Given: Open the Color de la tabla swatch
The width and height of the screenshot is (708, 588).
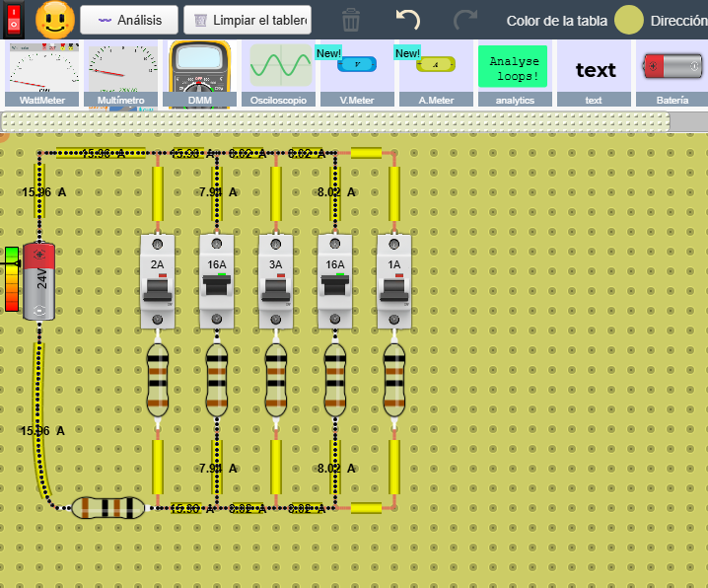Looking at the screenshot, I should tap(628, 20).
